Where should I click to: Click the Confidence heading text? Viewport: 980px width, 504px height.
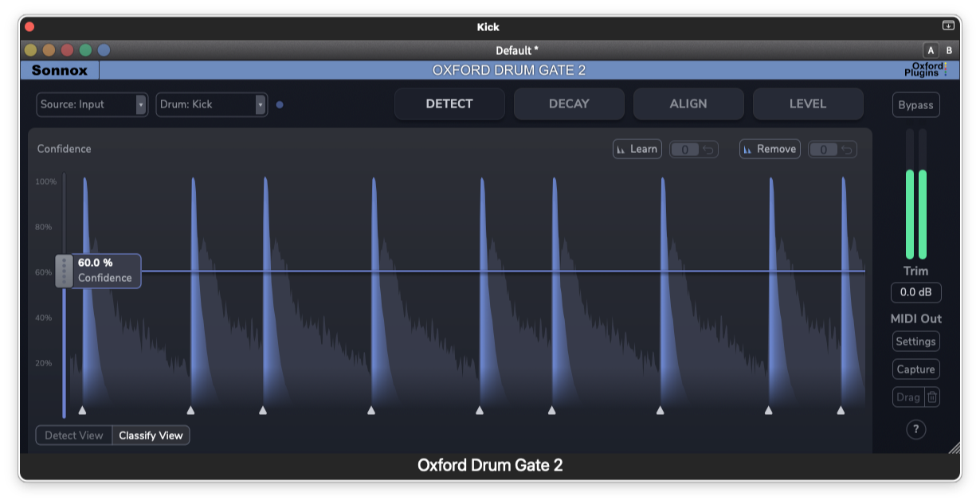[x=64, y=149]
